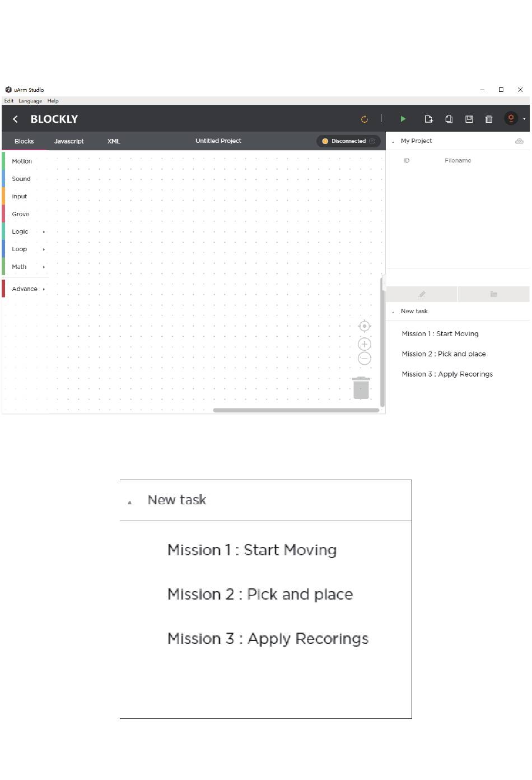Zoom in with the plus icon
This screenshot has width=532, height=780.
click(x=365, y=344)
